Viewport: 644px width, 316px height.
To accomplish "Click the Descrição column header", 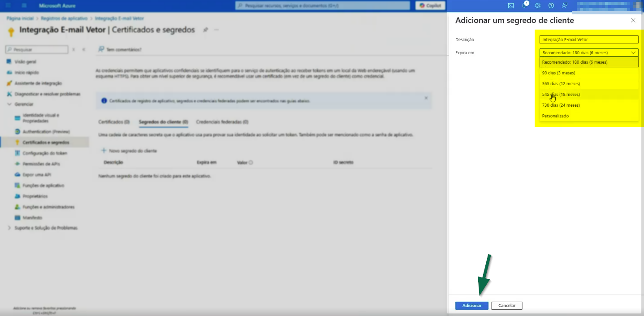I will [x=113, y=162].
